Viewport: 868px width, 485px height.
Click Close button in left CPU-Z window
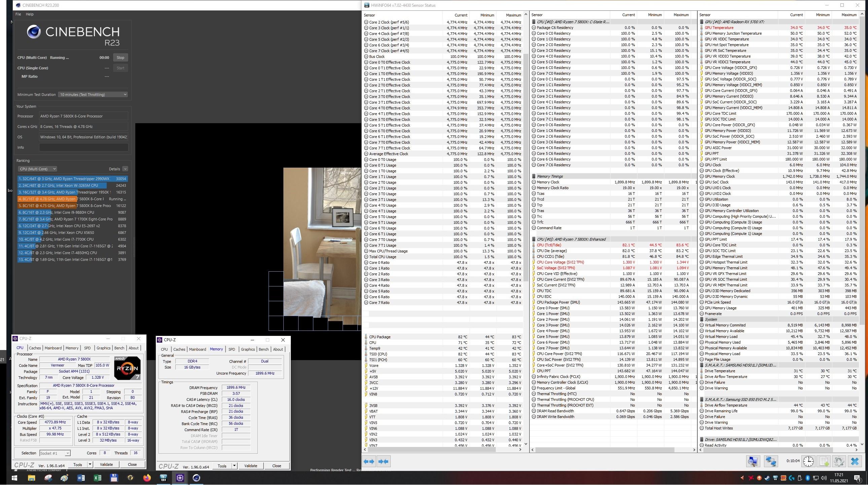coord(132,464)
